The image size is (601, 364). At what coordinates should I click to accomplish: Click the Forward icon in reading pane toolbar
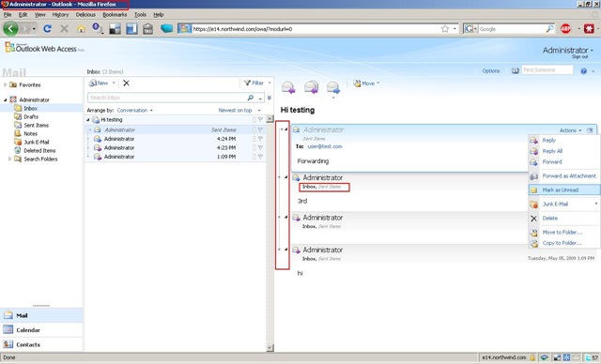333,87
